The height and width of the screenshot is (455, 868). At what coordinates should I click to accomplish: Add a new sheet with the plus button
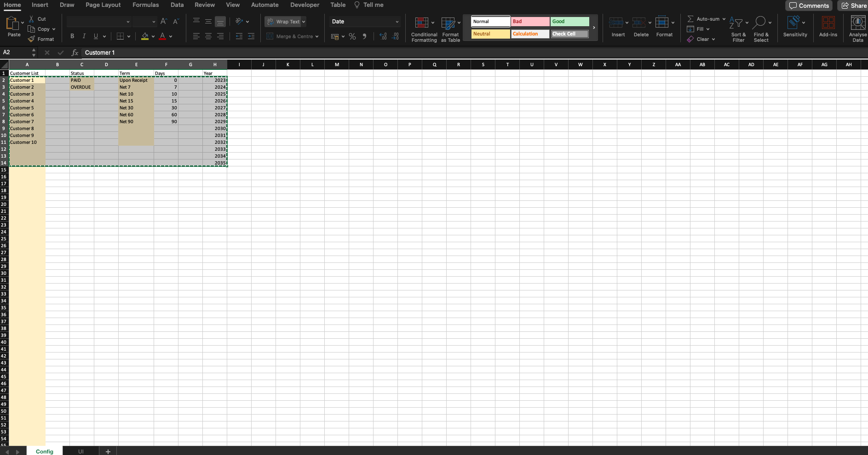(108, 451)
